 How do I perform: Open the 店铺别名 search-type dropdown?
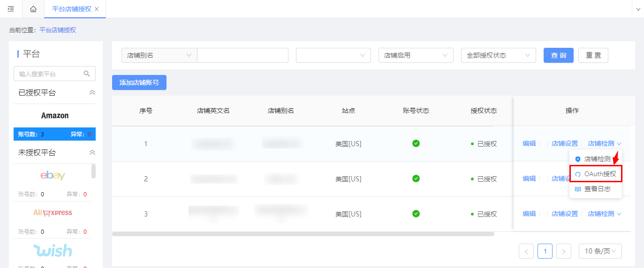pyautogui.click(x=159, y=55)
